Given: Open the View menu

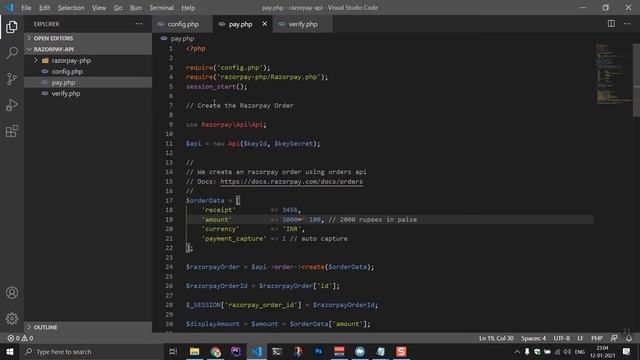Looking at the screenshot, I should tap(99, 8).
